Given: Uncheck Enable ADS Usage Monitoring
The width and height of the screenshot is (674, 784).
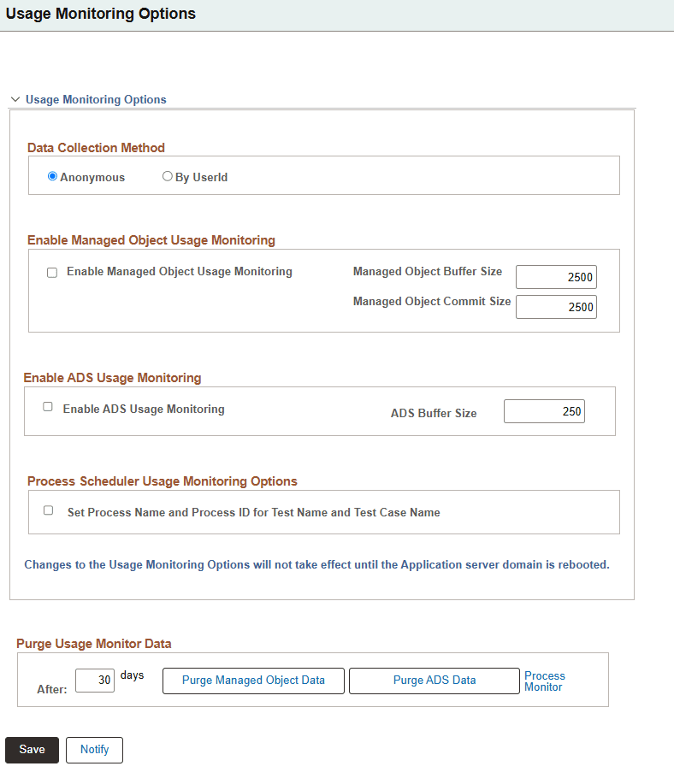Looking at the screenshot, I should [47, 407].
